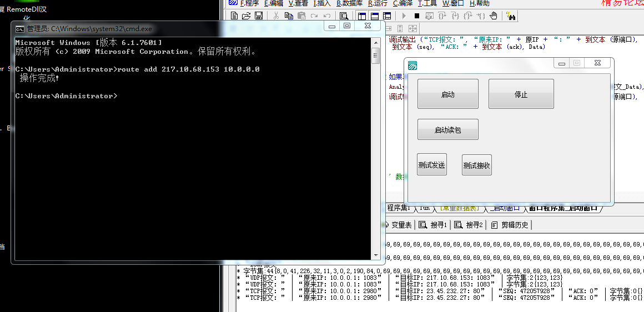
Task: Open the I.插入 menu
Action: point(322,3)
